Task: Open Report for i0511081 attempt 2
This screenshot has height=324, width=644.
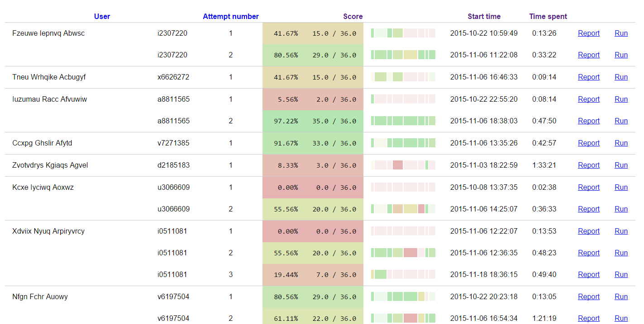Action: [589, 253]
